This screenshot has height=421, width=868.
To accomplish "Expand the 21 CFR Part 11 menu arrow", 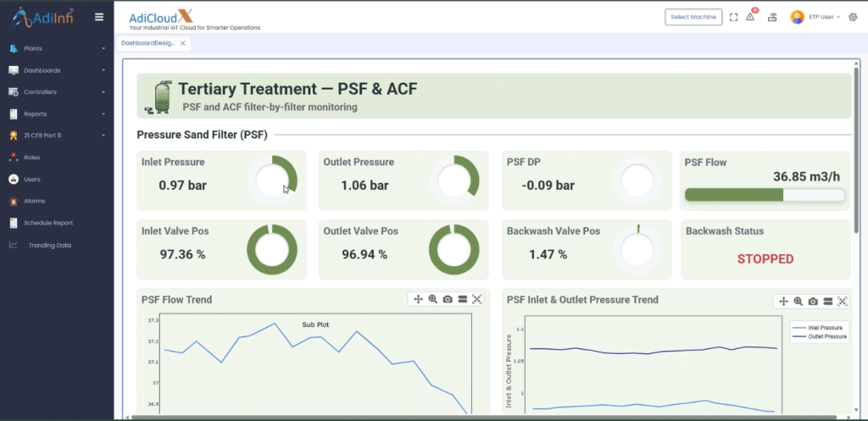I will tap(103, 136).
